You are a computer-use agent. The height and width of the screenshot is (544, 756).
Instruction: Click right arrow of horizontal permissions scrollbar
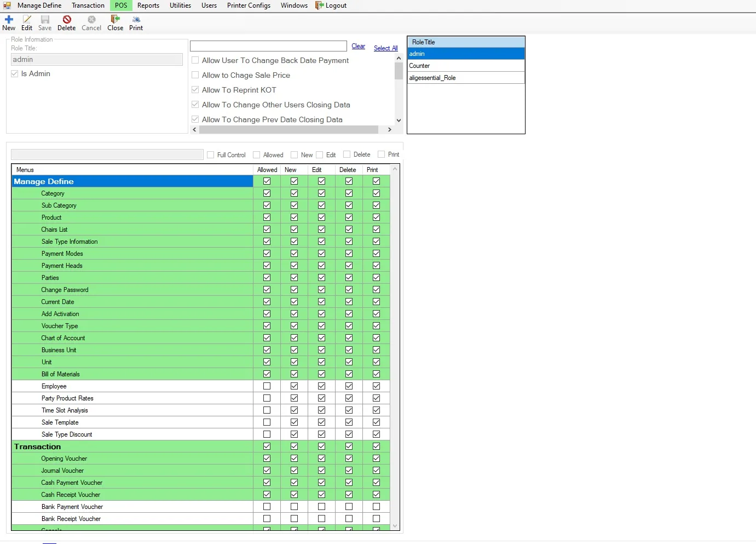click(389, 130)
